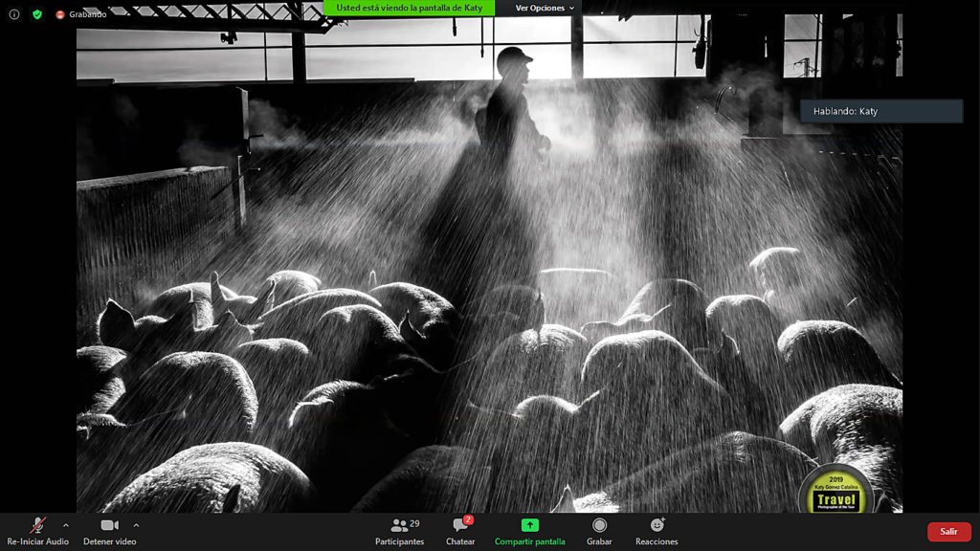Click the green encryption shield icon
The image size is (980, 551).
[37, 14]
